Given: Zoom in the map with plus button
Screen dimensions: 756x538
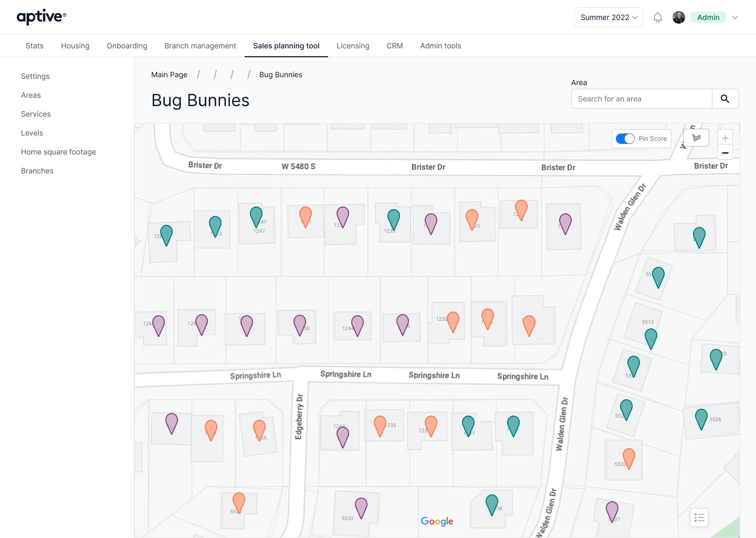Looking at the screenshot, I should (x=725, y=138).
